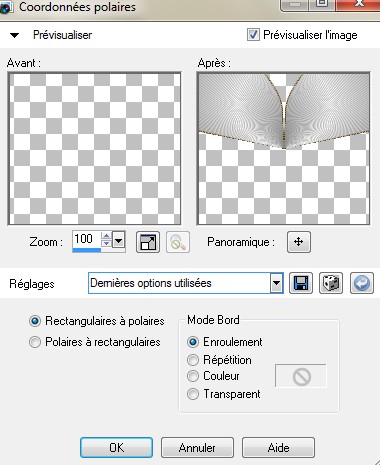
Task: Confirm with the OK button
Action: pyautogui.click(x=116, y=448)
